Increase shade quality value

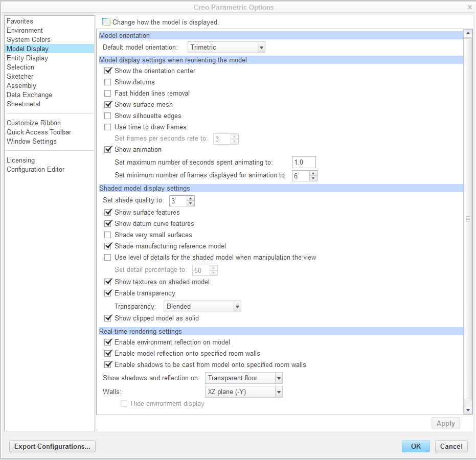point(191,198)
